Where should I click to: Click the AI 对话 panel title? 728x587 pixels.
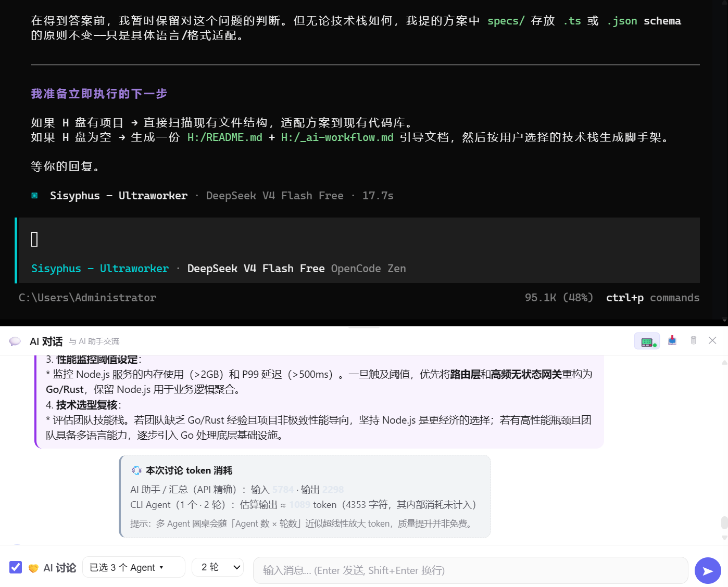click(46, 341)
